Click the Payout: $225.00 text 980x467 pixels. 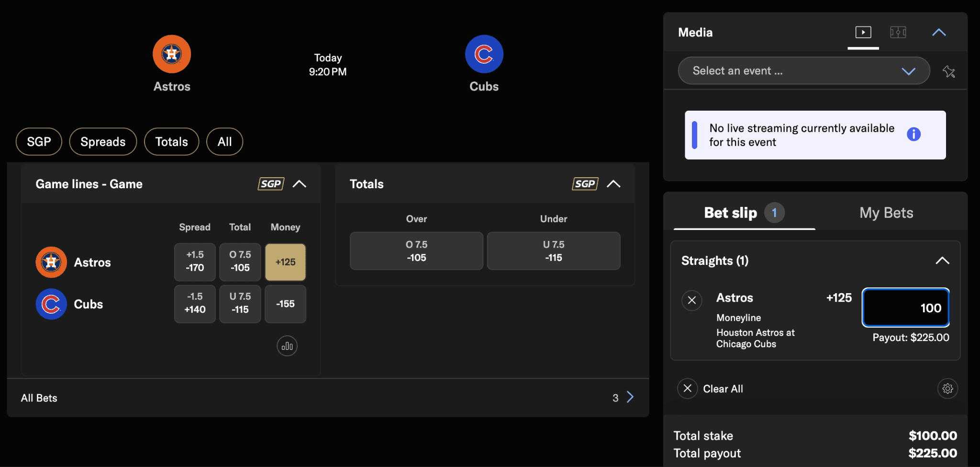click(x=911, y=338)
